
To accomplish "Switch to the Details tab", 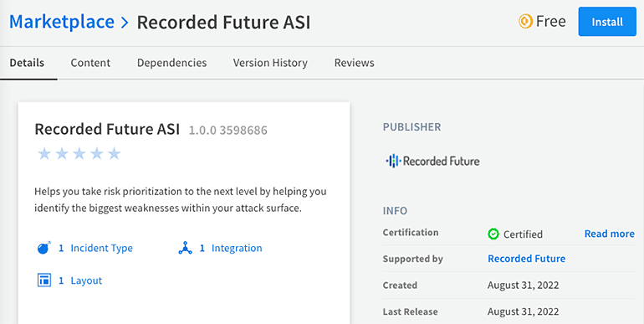I will pos(27,63).
